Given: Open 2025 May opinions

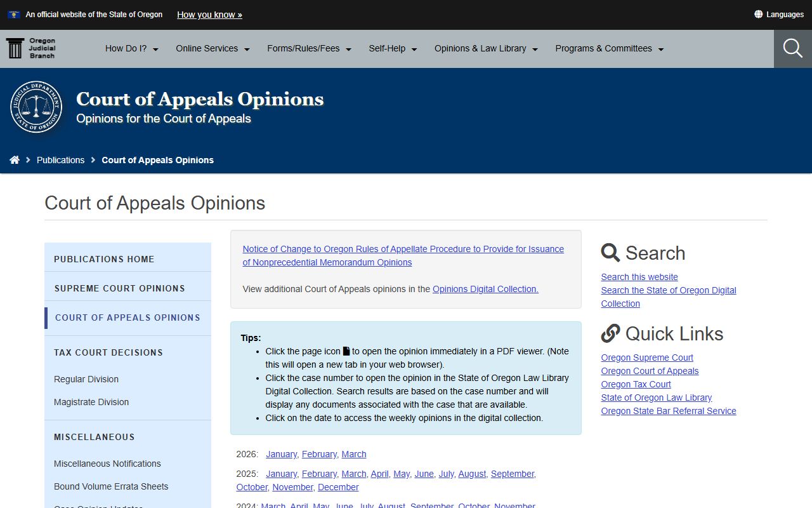Looking at the screenshot, I should click(402, 474).
